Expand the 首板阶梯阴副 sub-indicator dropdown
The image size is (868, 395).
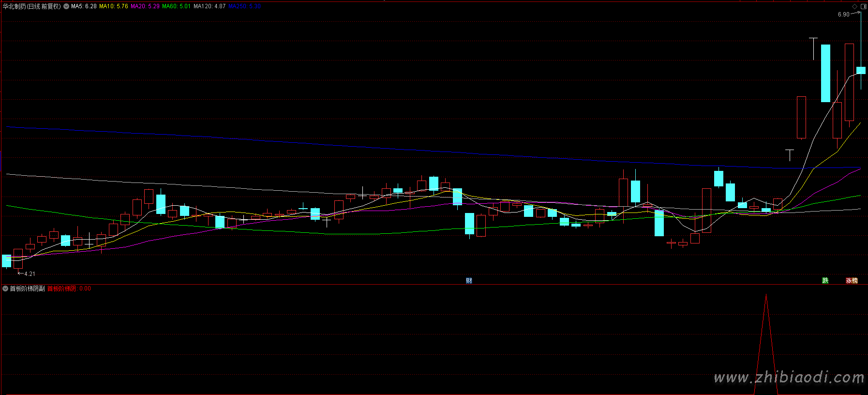click(x=5, y=289)
